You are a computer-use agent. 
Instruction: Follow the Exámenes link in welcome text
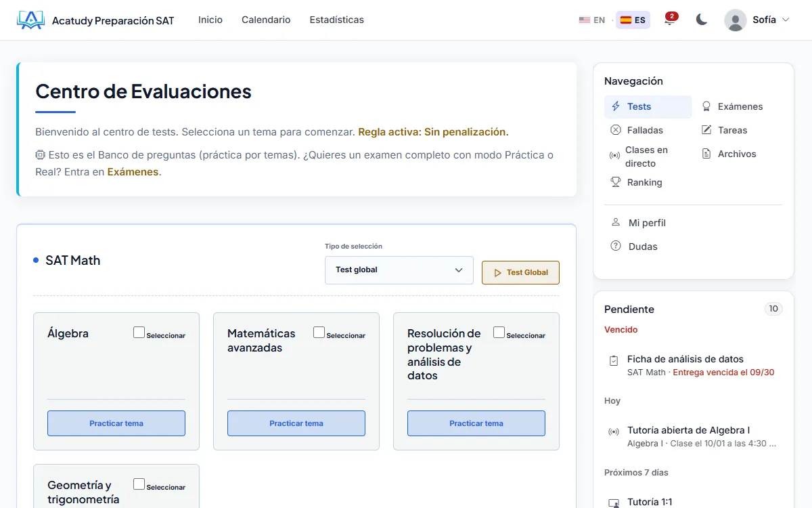point(133,172)
